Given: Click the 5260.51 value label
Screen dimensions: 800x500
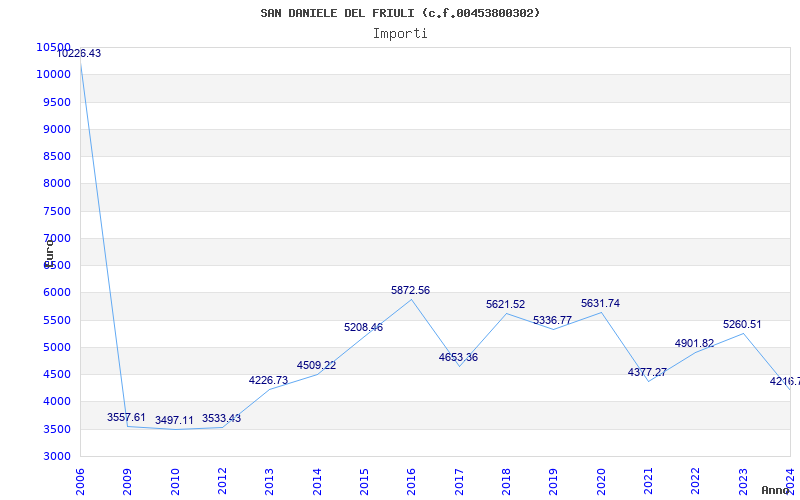Looking at the screenshot, I should tap(742, 324).
